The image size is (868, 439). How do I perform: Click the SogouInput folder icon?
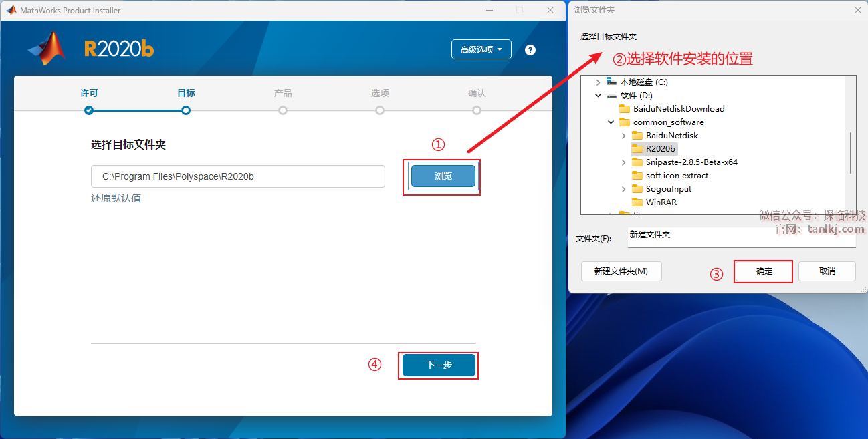(x=637, y=188)
